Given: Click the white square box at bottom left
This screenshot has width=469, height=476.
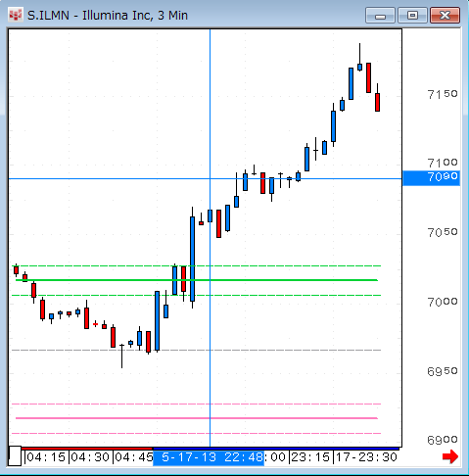Looking at the screenshot, I should [x=15, y=455].
